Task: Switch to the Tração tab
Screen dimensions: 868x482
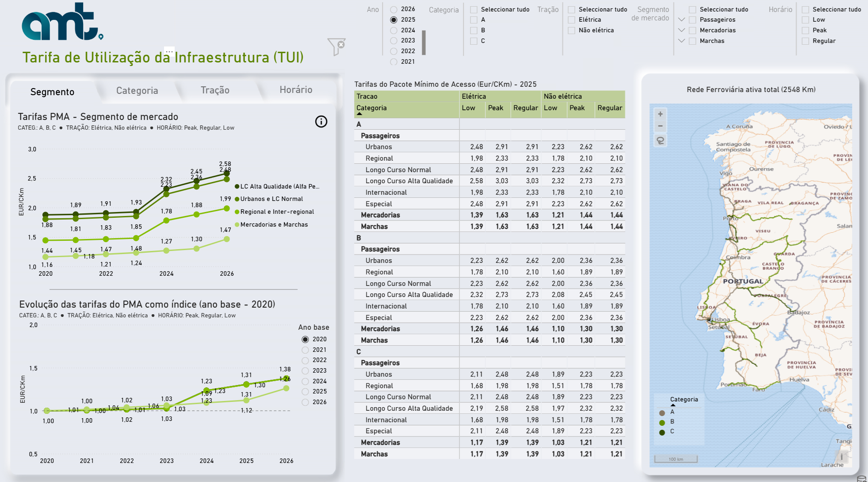Action: tap(215, 90)
